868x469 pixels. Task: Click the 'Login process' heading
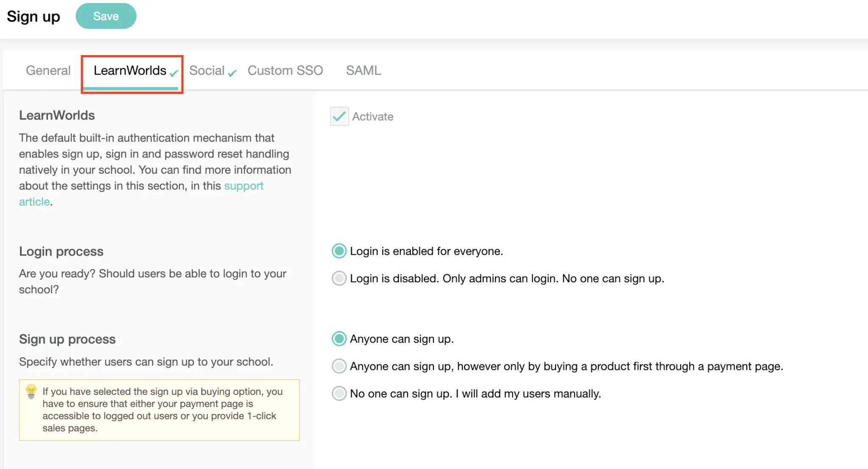click(x=61, y=251)
